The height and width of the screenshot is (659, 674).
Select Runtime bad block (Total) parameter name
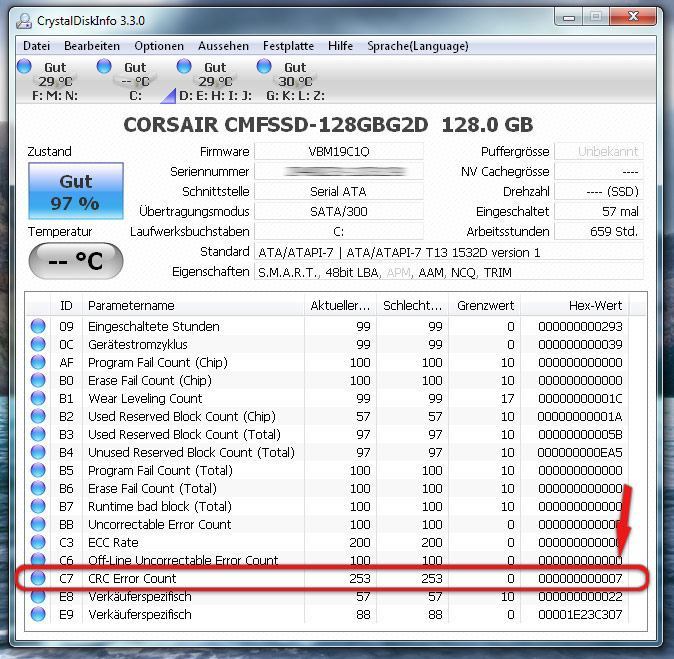click(x=159, y=506)
